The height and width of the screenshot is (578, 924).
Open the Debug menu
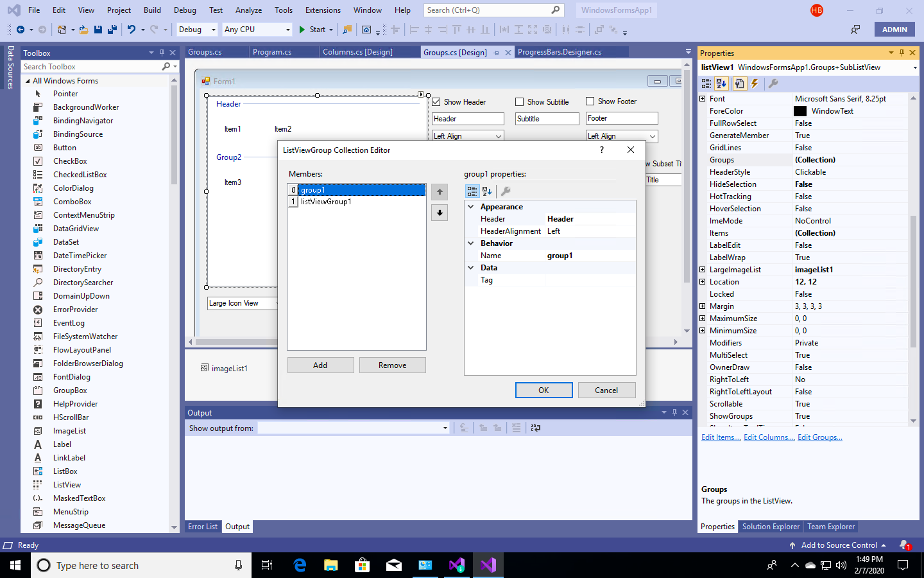(185, 10)
